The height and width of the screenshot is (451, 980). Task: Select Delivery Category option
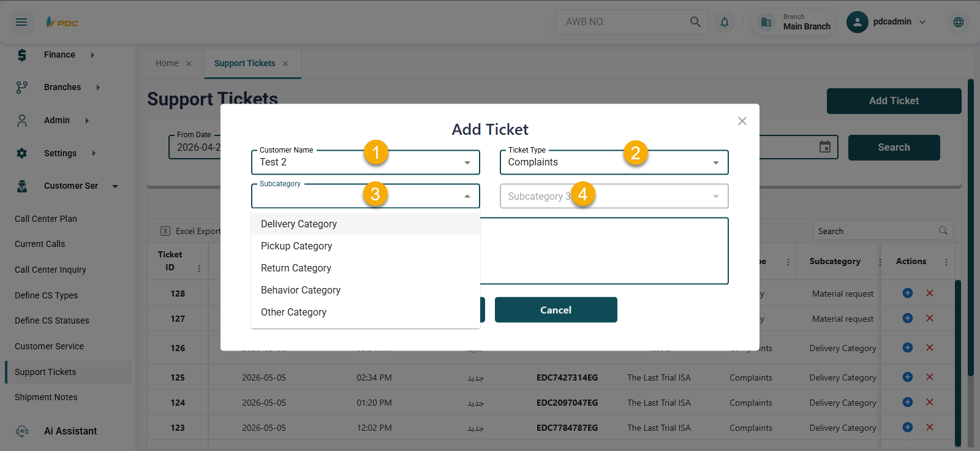click(x=366, y=224)
